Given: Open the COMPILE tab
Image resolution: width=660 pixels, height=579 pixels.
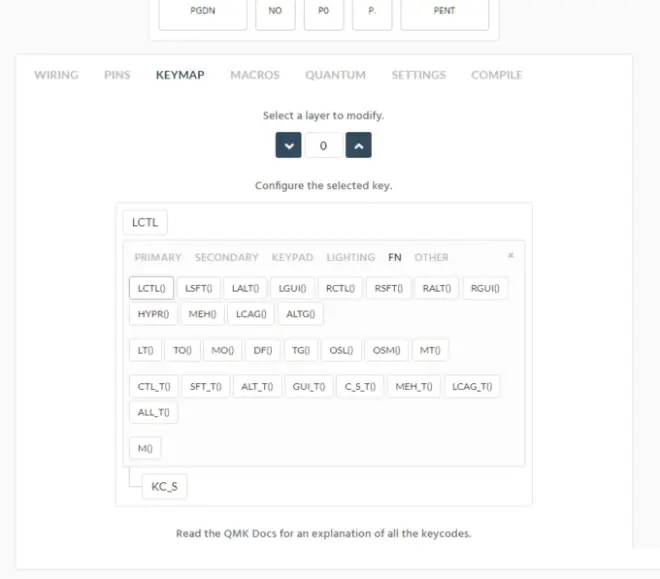Looking at the screenshot, I should (497, 75).
